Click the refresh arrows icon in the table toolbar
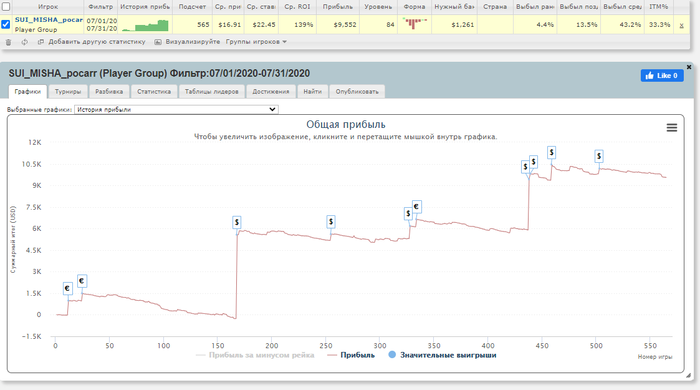Screen dimensions: 700x390 tap(24, 42)
